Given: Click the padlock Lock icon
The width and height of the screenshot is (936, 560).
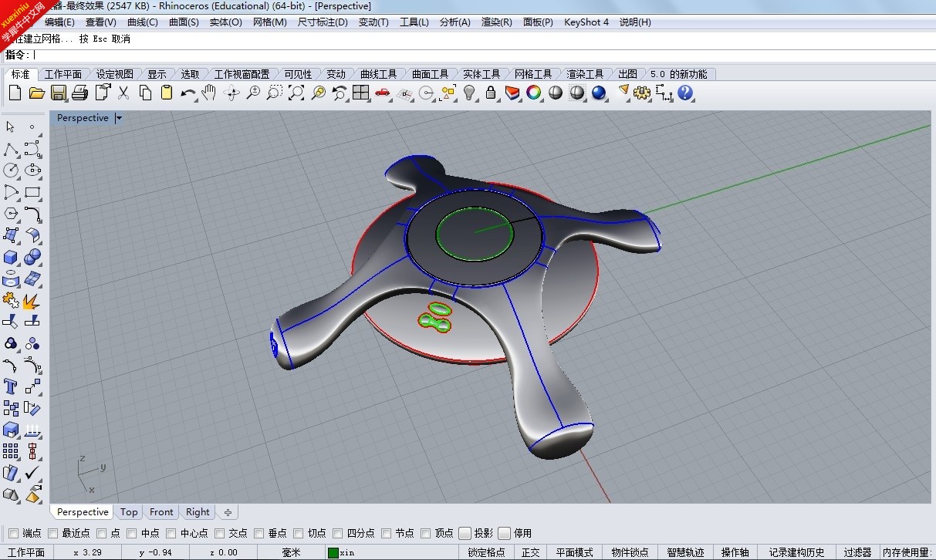Looking at the screenshot, I should (x=491, y=93).
